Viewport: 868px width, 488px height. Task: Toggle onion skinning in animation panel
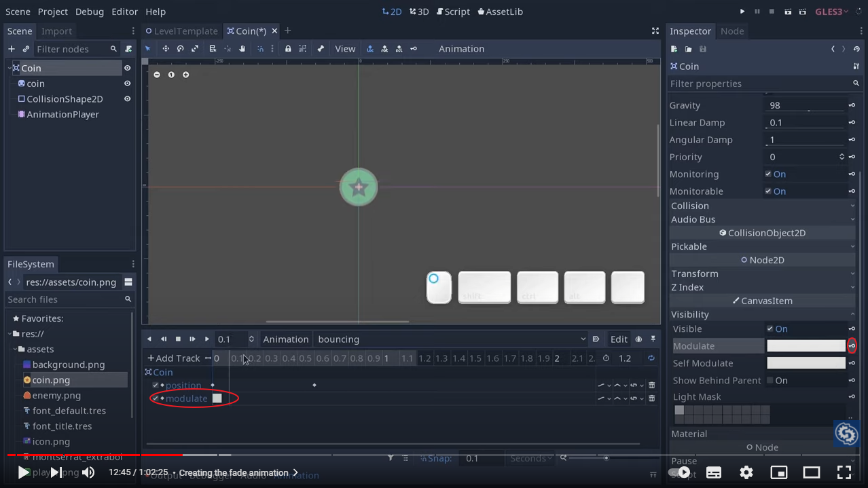pos(638,339)
